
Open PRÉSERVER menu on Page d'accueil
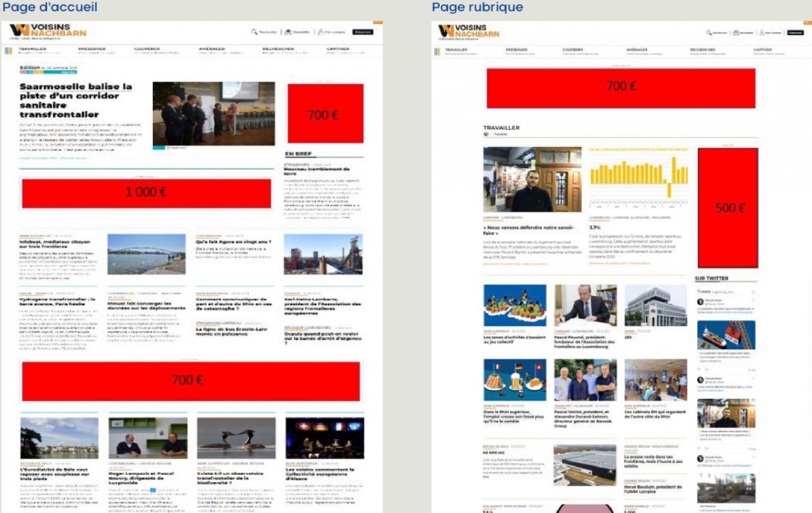pyautogui.click(x=91, y=49)
